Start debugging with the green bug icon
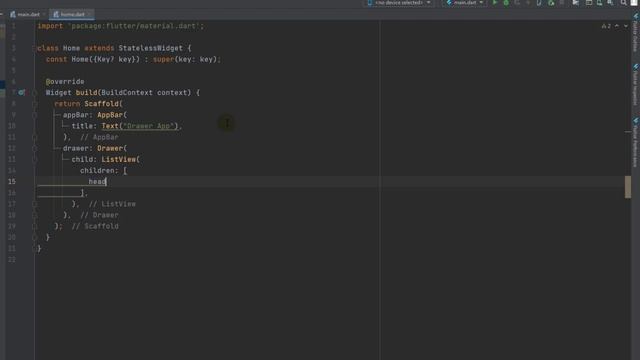The image size is (640, 360). [x=506, y=3]
